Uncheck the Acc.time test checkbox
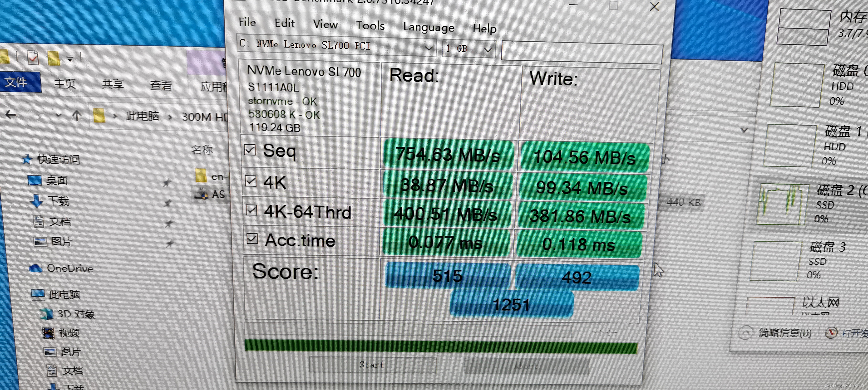Screen dimensions: 868x390 tap(252, 239)
